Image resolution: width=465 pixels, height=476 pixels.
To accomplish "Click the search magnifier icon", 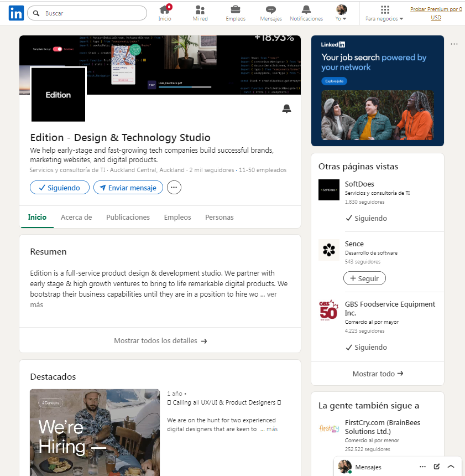I will coord(36,13).
